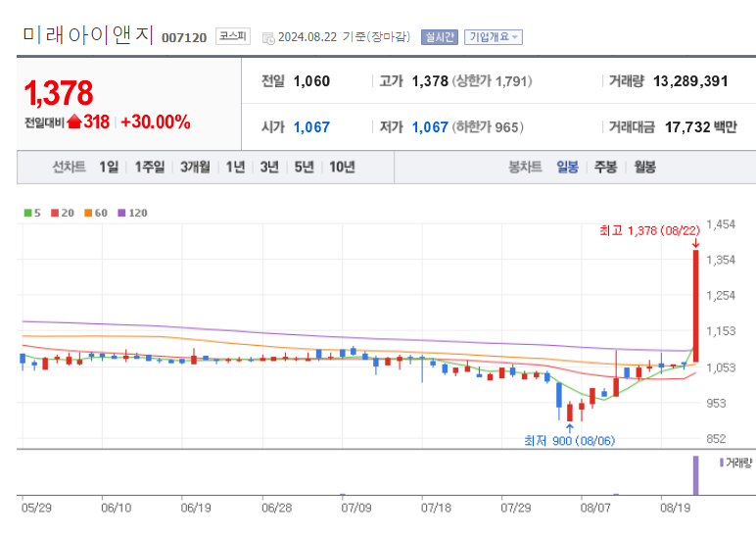Click the 코스피 market badge
Screen dimensions: 756x537
point(233,36)
